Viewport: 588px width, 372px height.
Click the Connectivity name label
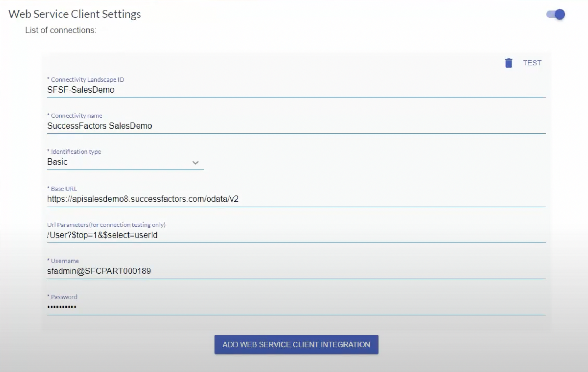pyautogui.click(x=76, y=116)
